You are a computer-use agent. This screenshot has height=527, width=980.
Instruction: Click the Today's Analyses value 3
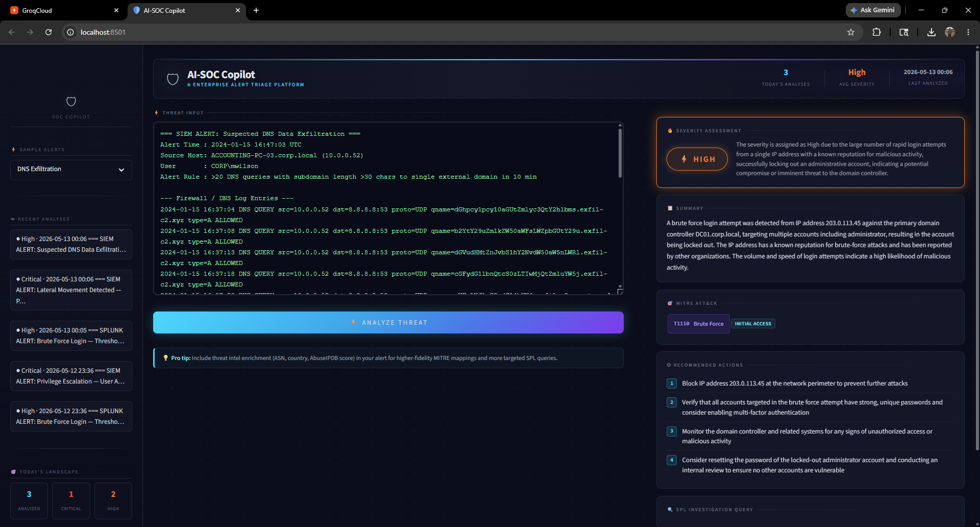click(786, 73)
